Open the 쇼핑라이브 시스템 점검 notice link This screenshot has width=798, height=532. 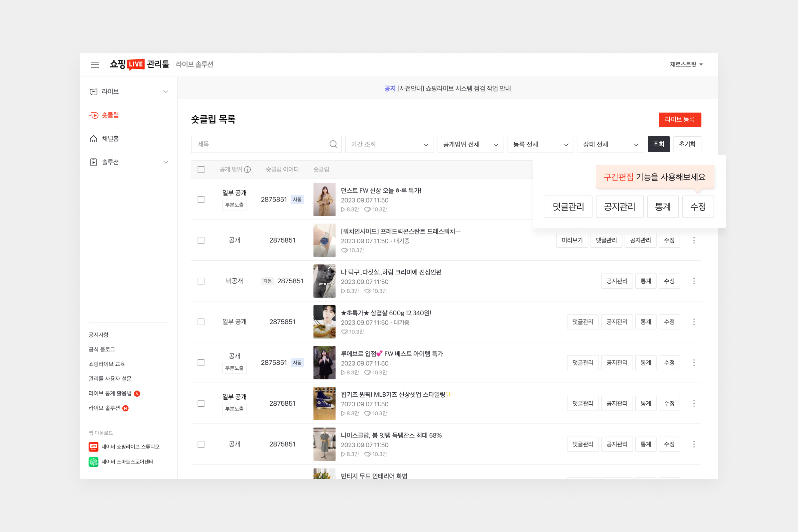click(453, 88)
